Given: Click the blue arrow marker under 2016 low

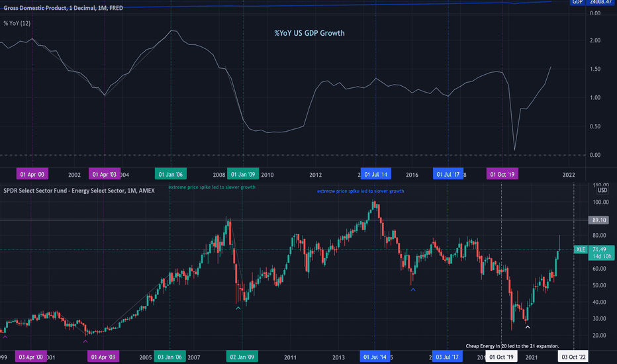Looking at the screenshot, I should 413,290.
